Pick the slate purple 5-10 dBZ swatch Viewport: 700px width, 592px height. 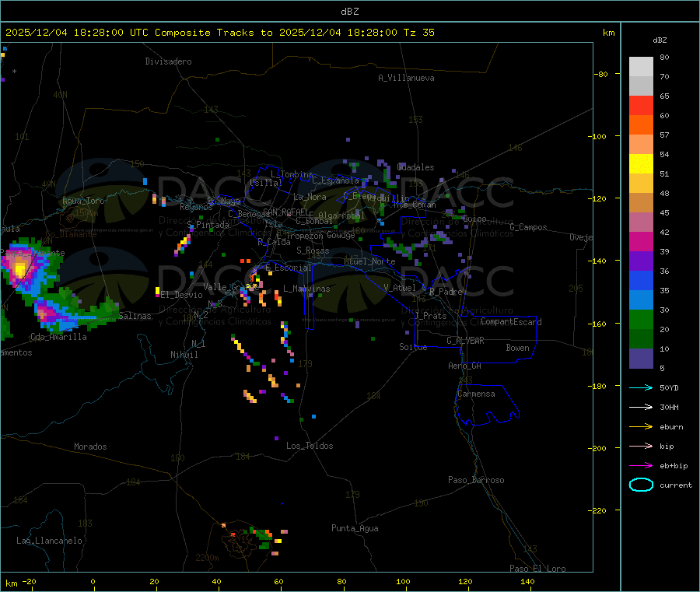pyautogui.click(x=641, y=359)
